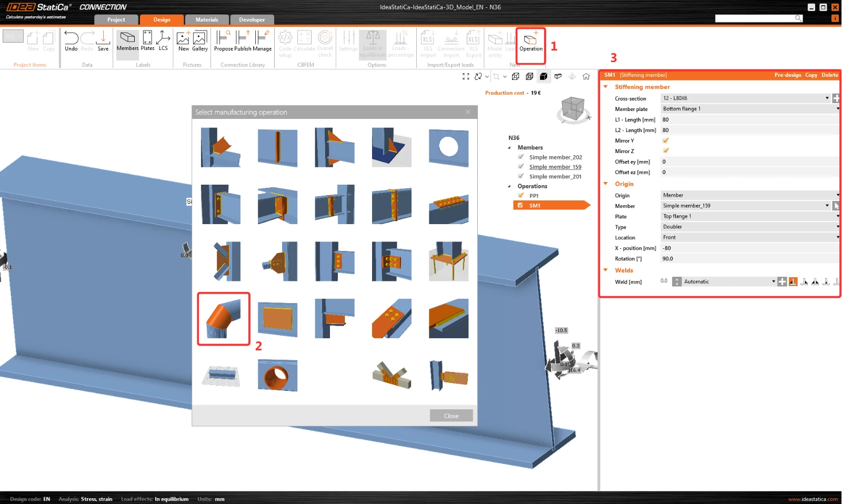
Task: Collapse the Origin section
Action: [606, 184]
